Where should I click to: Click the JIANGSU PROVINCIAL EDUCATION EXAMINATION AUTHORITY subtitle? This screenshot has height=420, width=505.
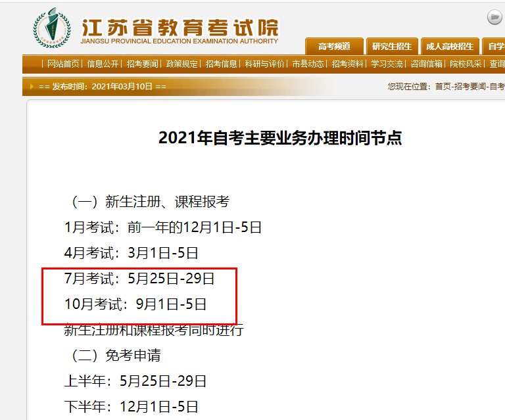[x=179, y=41]
